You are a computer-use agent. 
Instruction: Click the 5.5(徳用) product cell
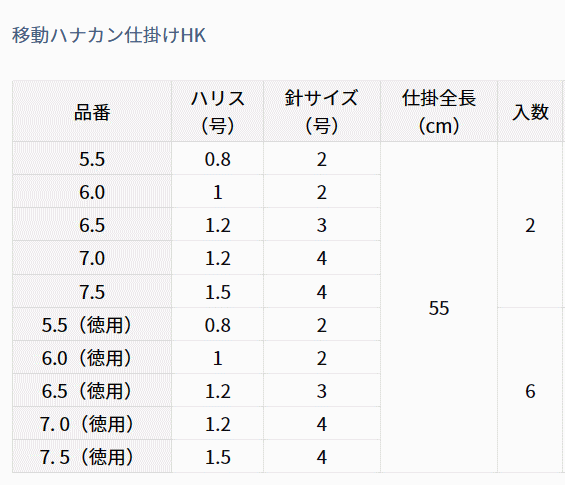pos(92,325)
